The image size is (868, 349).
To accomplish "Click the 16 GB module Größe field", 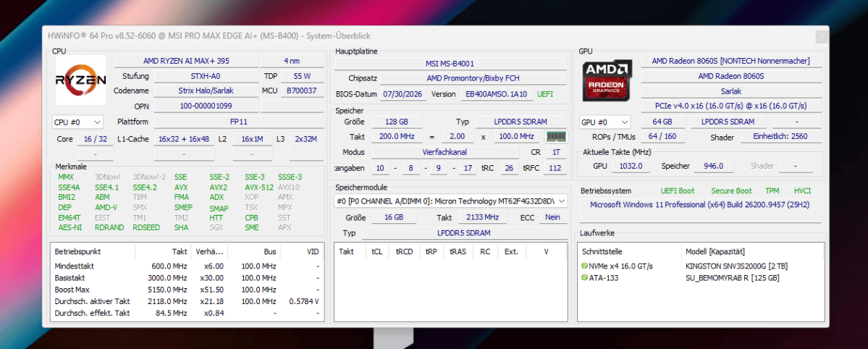I will point(394,217).
